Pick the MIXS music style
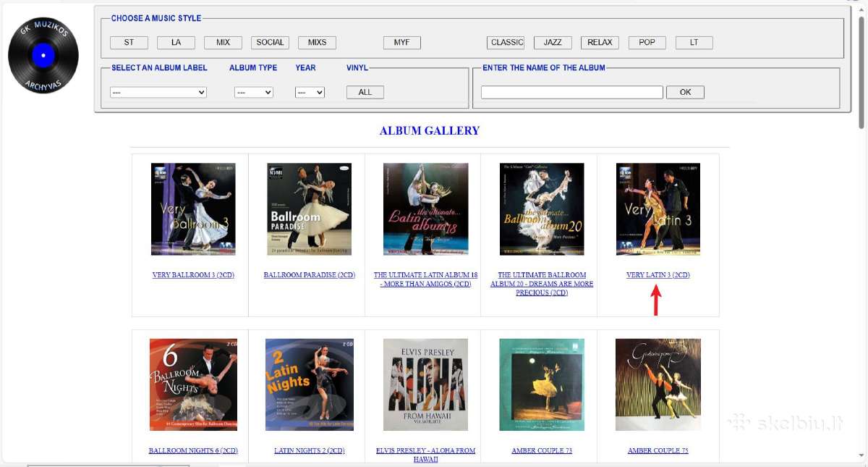This screenshot has height=467, width=868. point(317,43)
